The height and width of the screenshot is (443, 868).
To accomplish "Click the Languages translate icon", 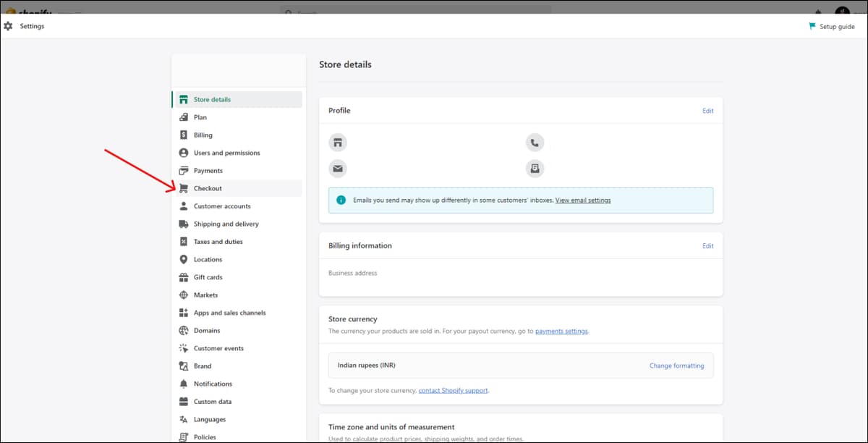I will click(184, 419).
